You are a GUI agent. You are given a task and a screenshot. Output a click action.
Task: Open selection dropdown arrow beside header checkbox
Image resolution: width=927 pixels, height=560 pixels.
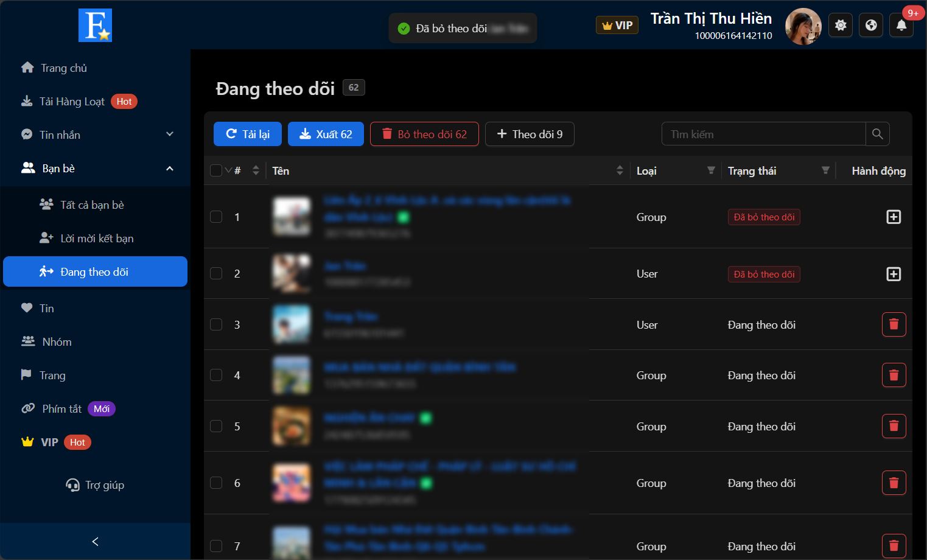coord(228,170)
